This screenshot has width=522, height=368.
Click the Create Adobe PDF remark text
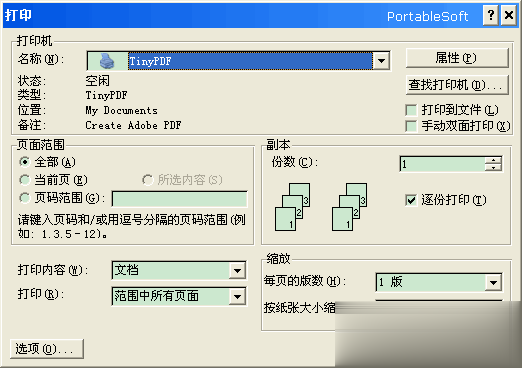pos(133,125)
